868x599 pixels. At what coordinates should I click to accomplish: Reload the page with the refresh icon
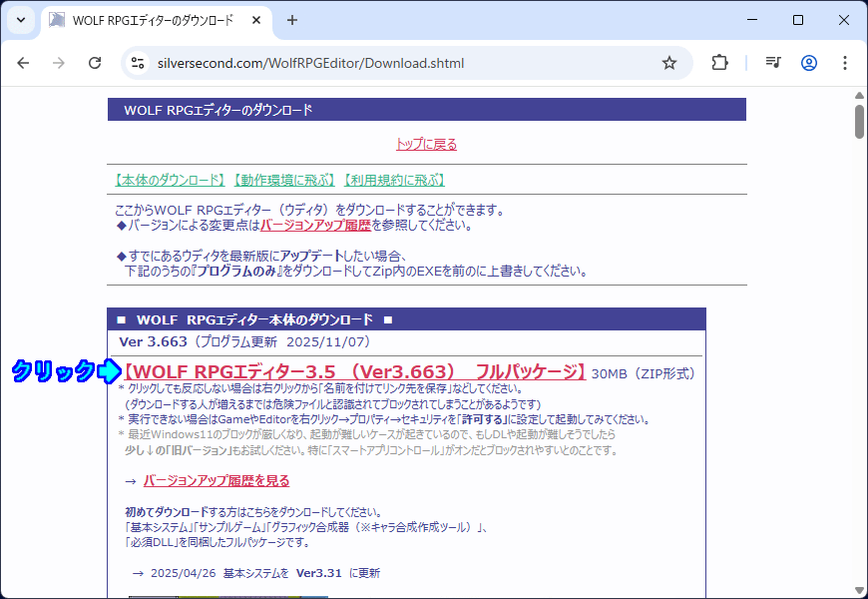(x=95, y=63)
